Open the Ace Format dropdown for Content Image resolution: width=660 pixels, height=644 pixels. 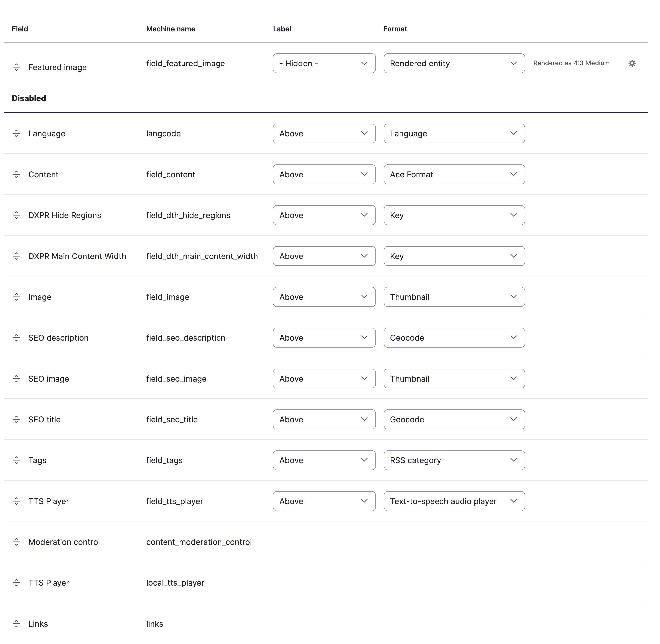click(454, 175)
